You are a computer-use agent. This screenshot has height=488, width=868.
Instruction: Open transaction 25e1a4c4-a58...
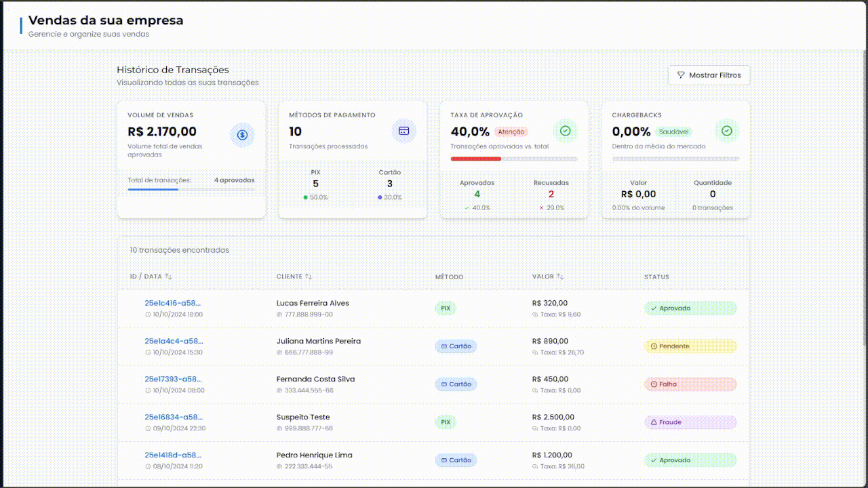[173, 341]
